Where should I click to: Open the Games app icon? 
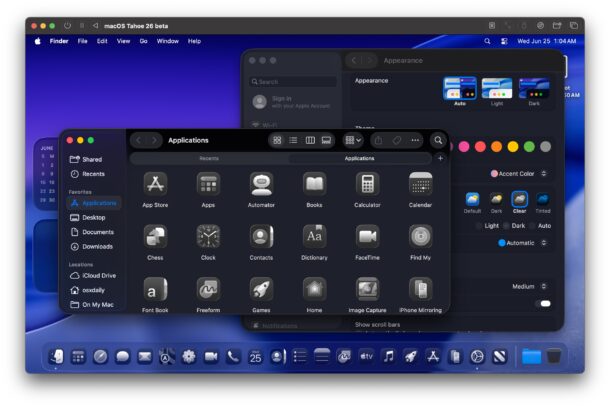(x=261, y=289)
